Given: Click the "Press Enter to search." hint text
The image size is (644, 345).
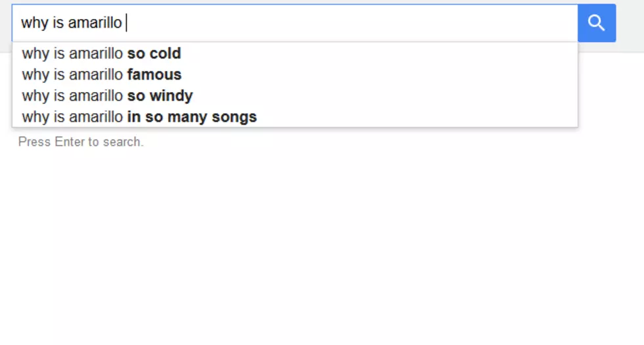Looking at the screenshot, I should [81, 142].
